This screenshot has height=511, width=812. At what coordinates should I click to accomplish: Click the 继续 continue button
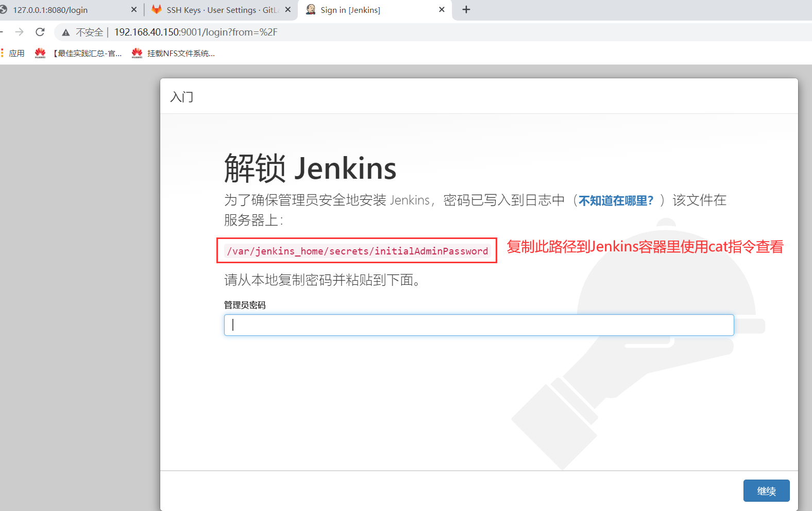coord(767,491)
